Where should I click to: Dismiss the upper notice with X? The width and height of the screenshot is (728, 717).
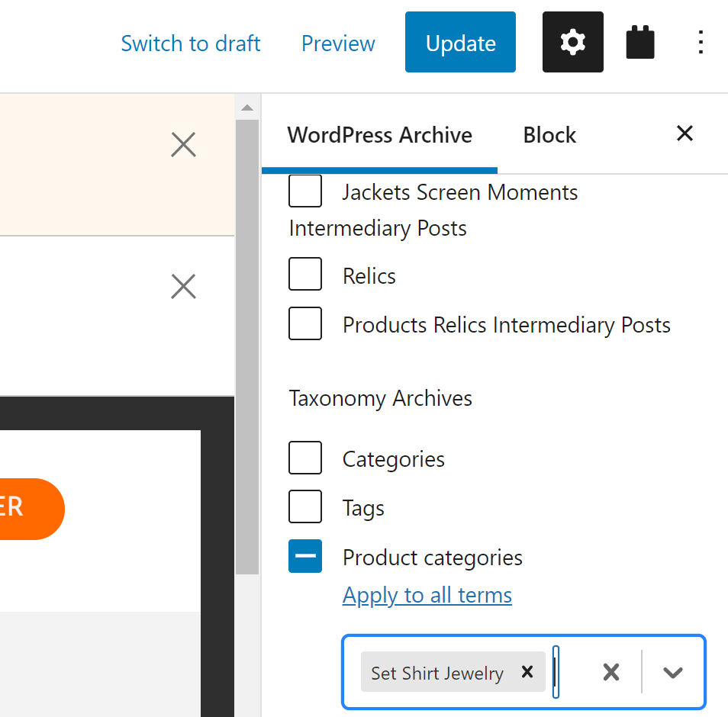pyautogui.click(x=183, y=145)
